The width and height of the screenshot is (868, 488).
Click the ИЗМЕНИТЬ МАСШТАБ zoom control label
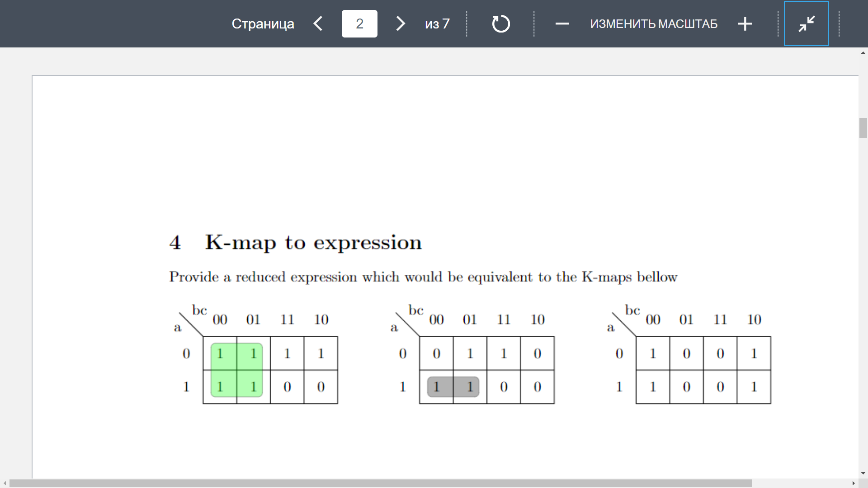pyautogui.click(x=654, y=24)
